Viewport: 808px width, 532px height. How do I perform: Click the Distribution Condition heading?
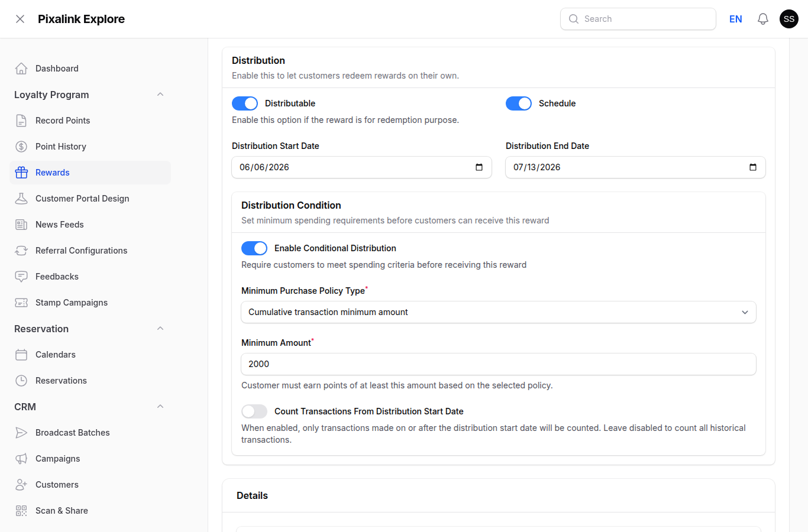point(291,205)
